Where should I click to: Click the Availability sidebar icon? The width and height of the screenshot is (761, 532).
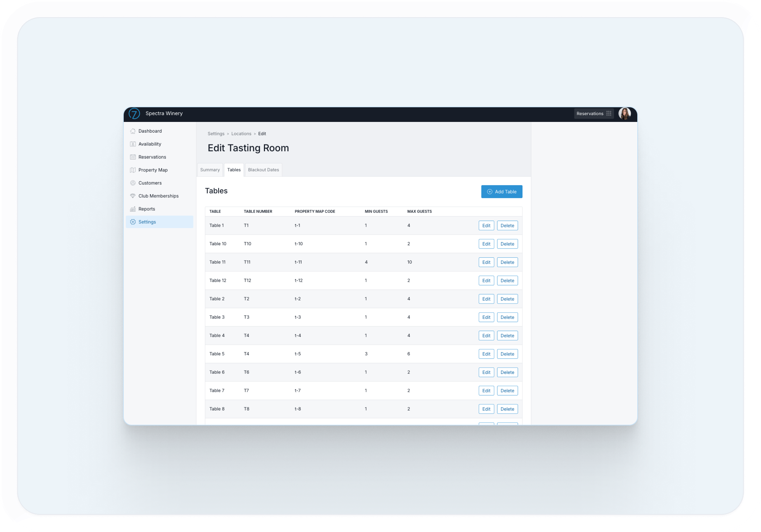click(133, 144)
